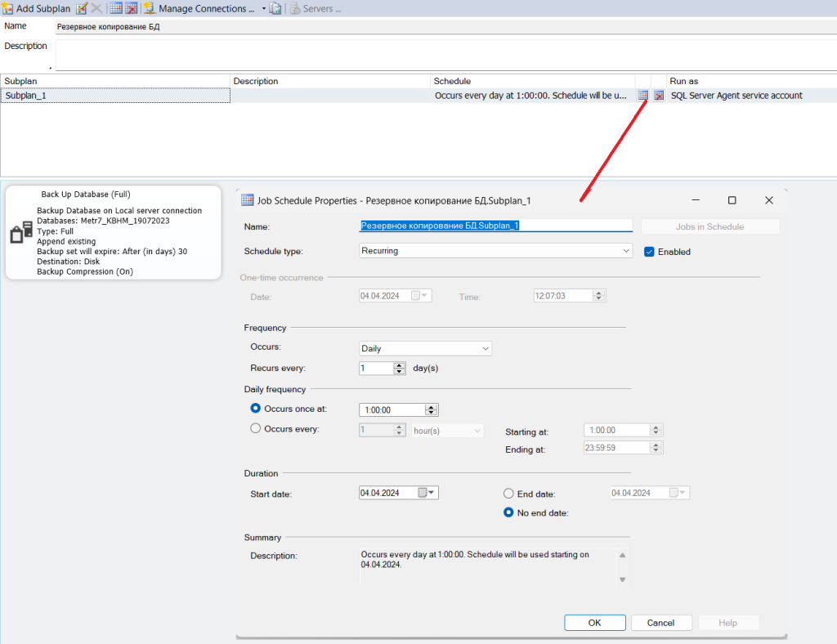The width and height of the screenshot is (837, 644).
Task: Click the Ending at time field
Action: (617, 448)
